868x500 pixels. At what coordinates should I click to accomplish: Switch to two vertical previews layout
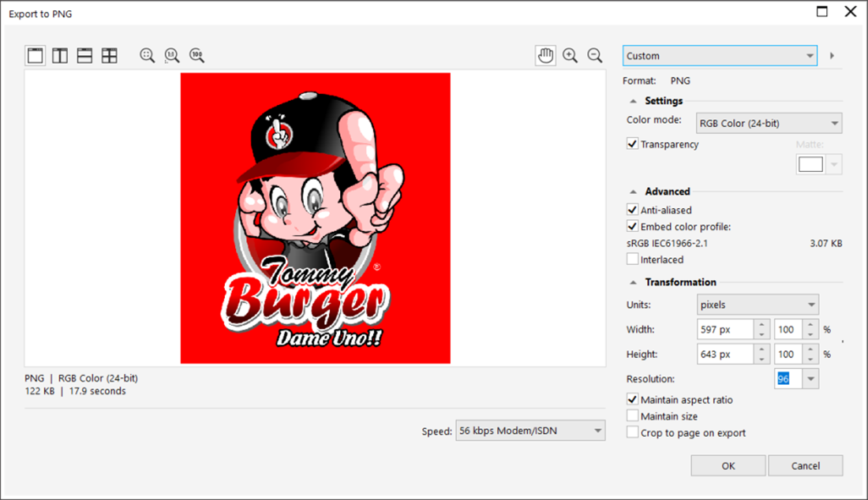click(x=60, y=55)
